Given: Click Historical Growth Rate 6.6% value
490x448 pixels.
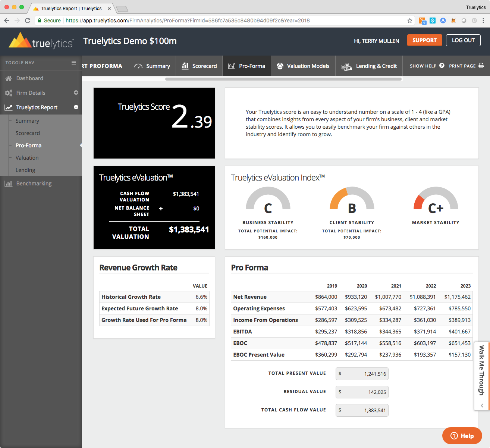Looking at the screenshot, I should coord(201,297).
